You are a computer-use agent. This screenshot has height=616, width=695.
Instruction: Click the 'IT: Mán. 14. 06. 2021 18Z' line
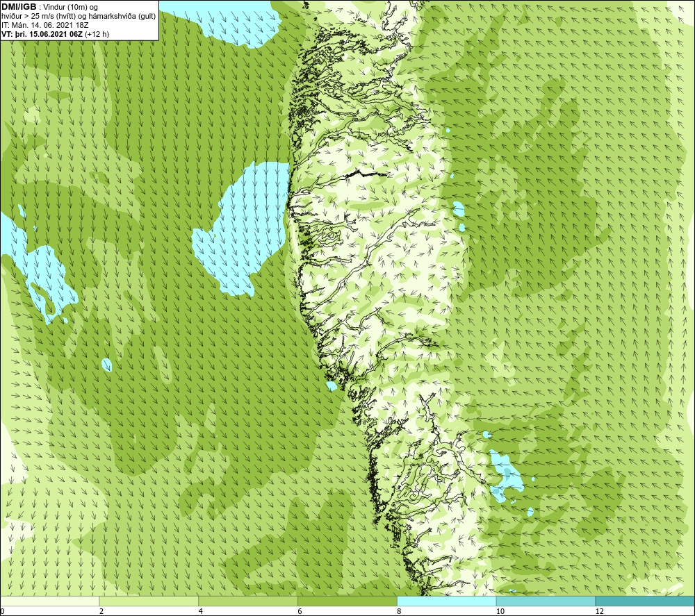[44, 25]
